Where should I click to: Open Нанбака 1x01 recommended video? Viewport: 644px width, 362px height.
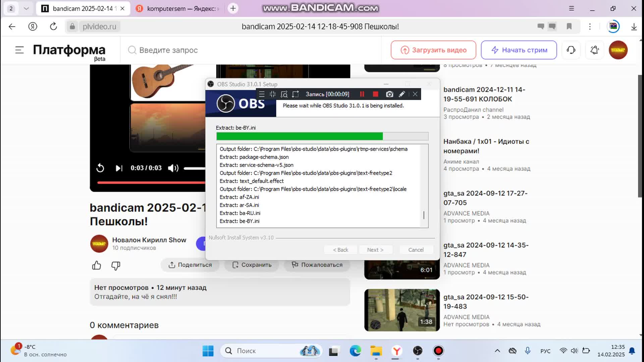click(x=486, y=146)
